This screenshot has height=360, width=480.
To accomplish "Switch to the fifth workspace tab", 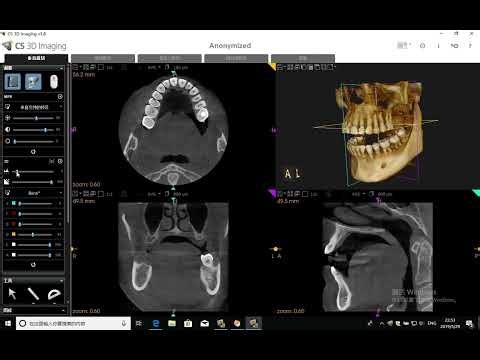I will 303,58.
